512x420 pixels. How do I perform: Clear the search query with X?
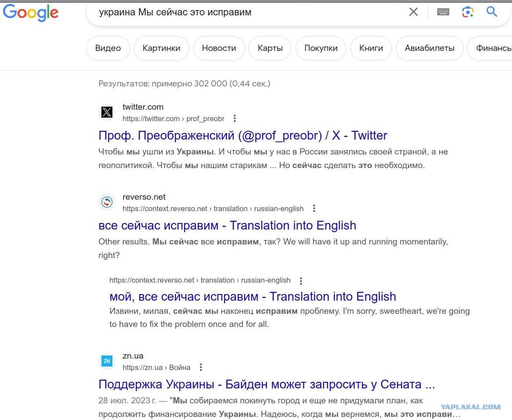[x=413, y=12]
